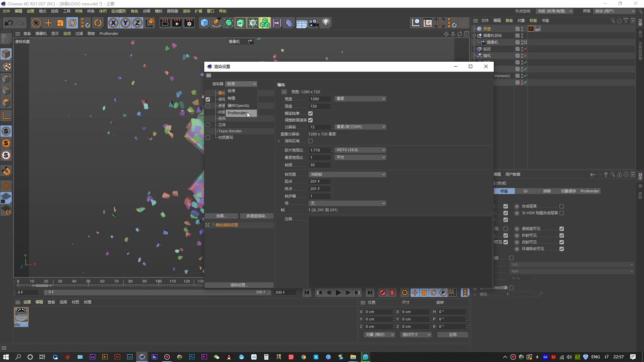The height and width of the screenshot is (362, 644).
Task: Add a Cube primitive from toolbar
Action: pyautogui.click(x=204, y=23)
